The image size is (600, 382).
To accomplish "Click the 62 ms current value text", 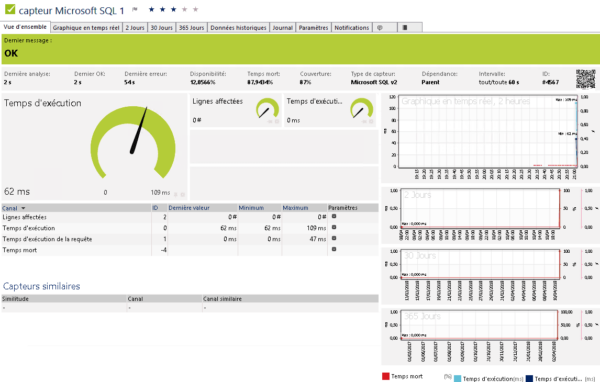I will click(17, 191).
